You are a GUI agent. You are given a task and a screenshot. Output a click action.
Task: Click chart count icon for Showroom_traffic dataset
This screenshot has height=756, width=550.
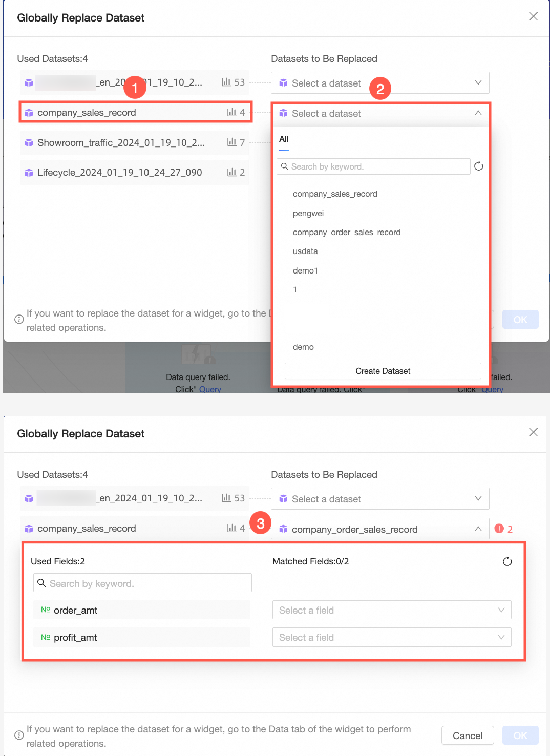click(232, 142)
